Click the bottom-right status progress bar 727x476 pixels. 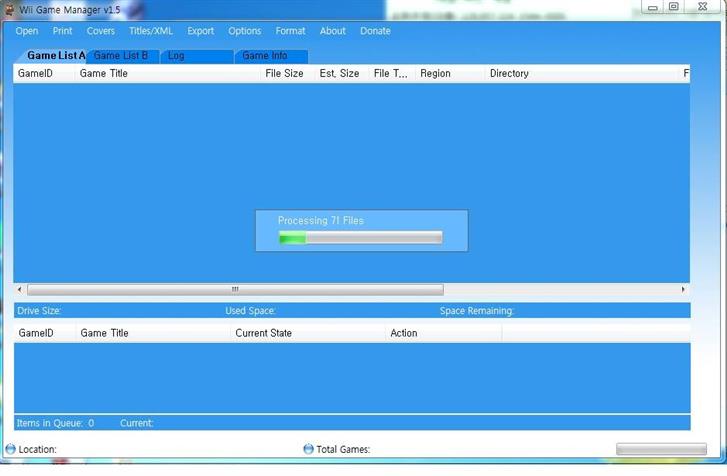click(661, 449)
